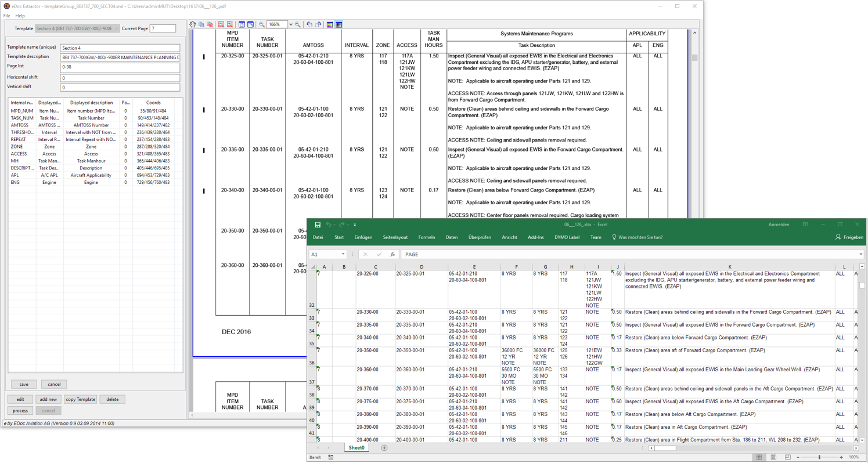Insert function with the fx icon
The width and height of the screenshot is (868, 463).
392,254
